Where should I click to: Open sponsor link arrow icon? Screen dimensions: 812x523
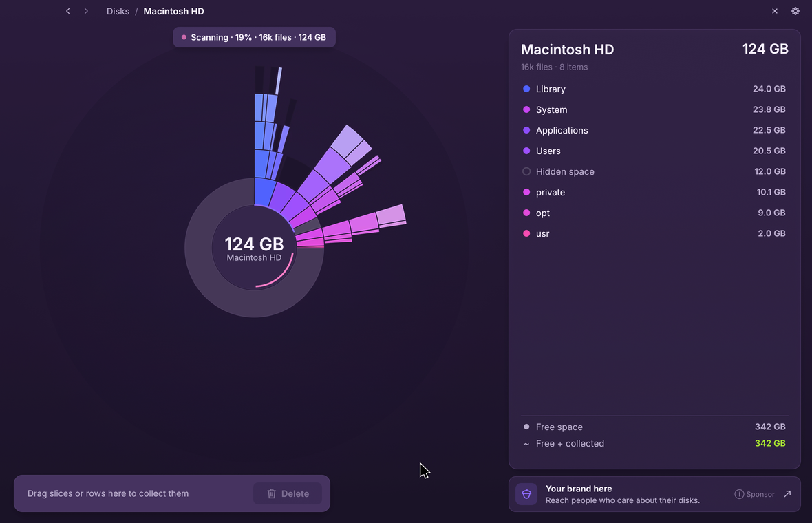tap(787, 494)
